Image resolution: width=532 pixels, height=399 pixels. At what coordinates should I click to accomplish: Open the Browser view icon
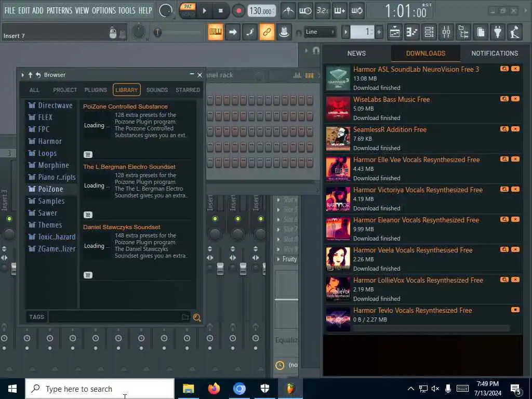tap(463, 32)
